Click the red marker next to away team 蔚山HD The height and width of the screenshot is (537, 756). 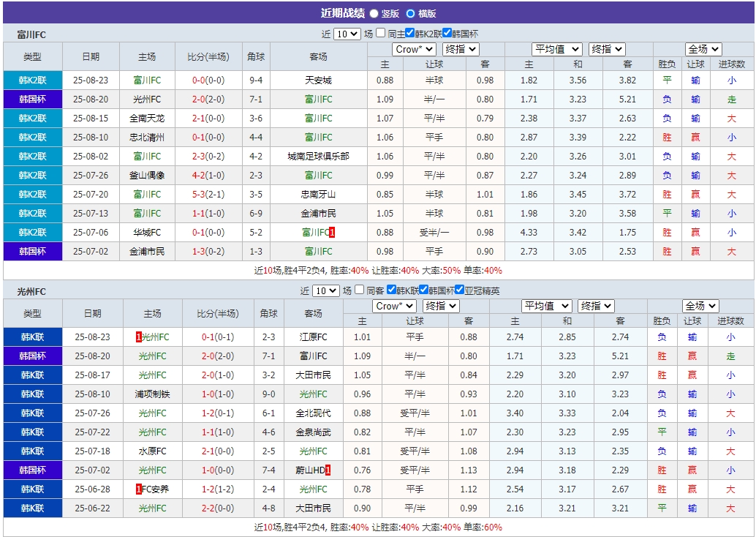click(x=328, y=470)
